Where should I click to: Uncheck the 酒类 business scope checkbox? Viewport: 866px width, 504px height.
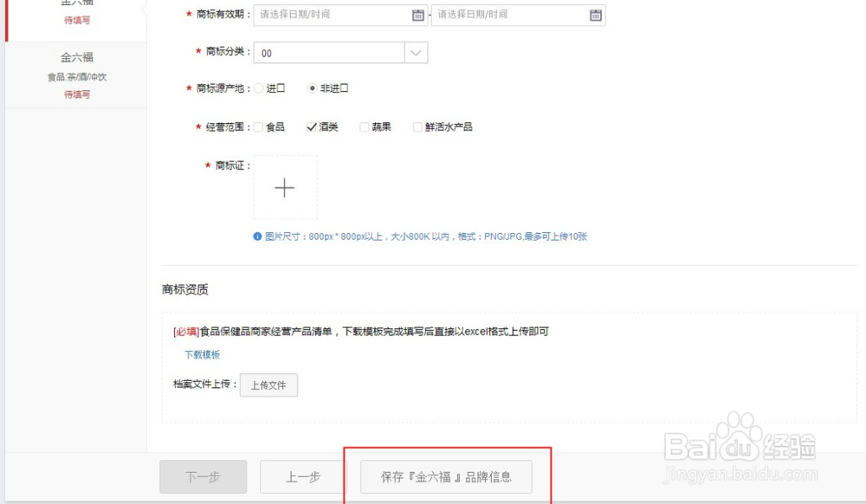coord(312,127)
